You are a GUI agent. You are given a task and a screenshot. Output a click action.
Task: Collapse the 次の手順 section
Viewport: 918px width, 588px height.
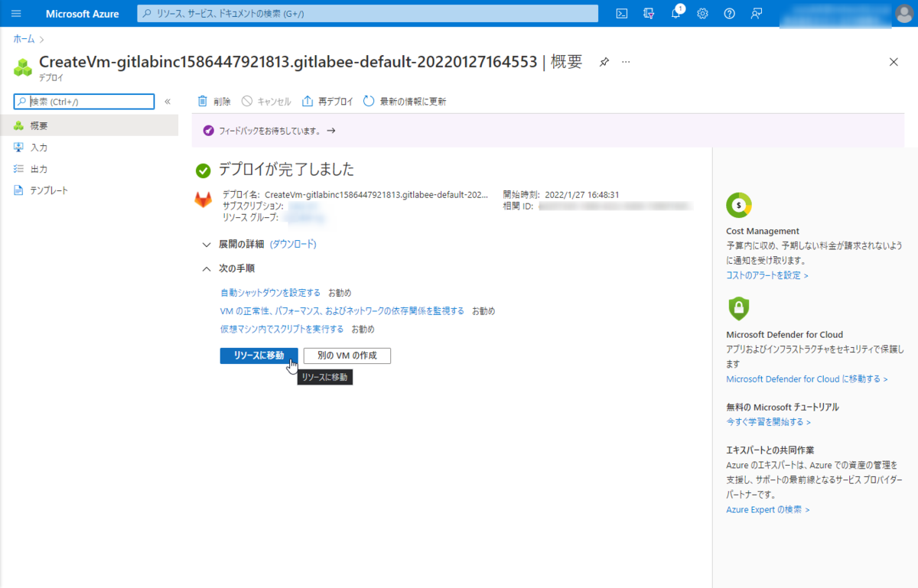pyautogui.click(x=206, y=268)
